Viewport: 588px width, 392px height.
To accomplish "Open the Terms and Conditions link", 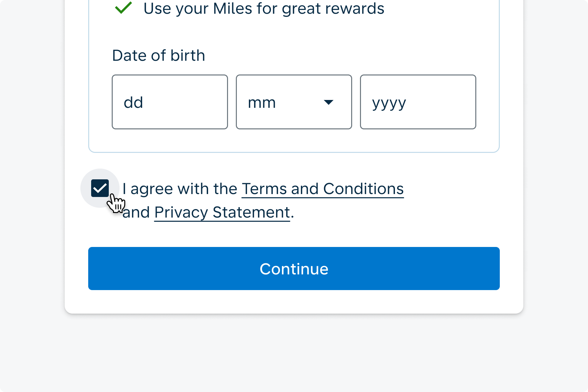I will click(x=322, y=189).
